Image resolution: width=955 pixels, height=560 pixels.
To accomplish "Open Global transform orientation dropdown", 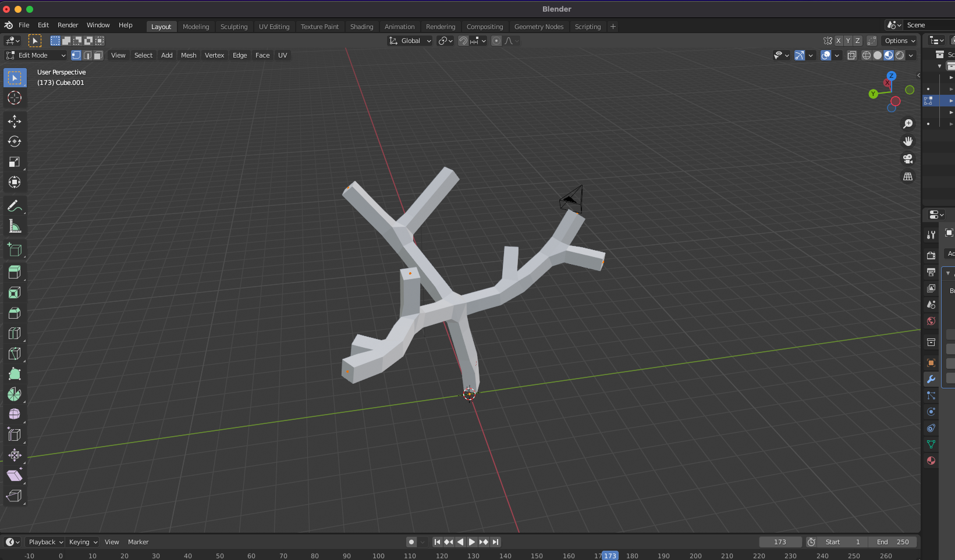I will [410, 41].
